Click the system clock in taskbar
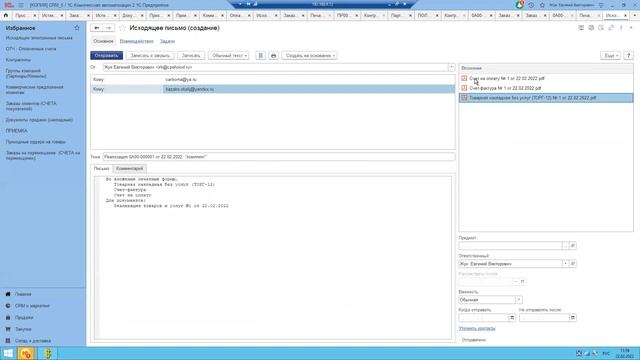The image size is (640, 360). tap(625, 353)
